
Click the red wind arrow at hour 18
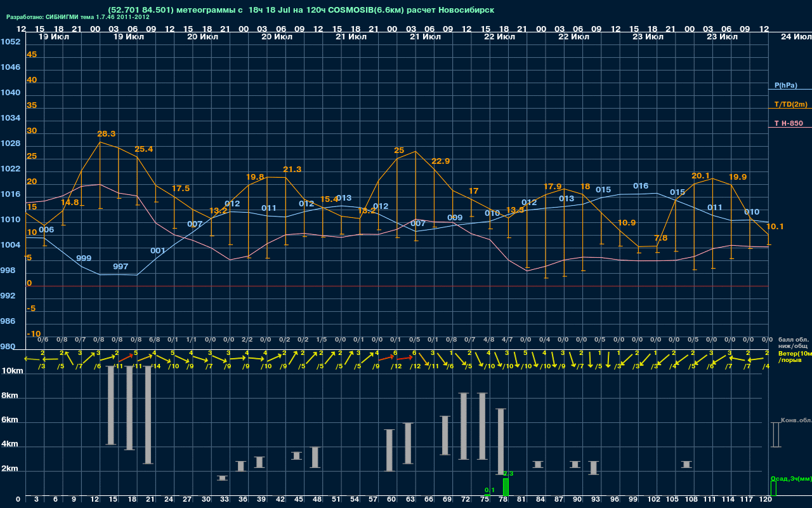coord(126,359)
